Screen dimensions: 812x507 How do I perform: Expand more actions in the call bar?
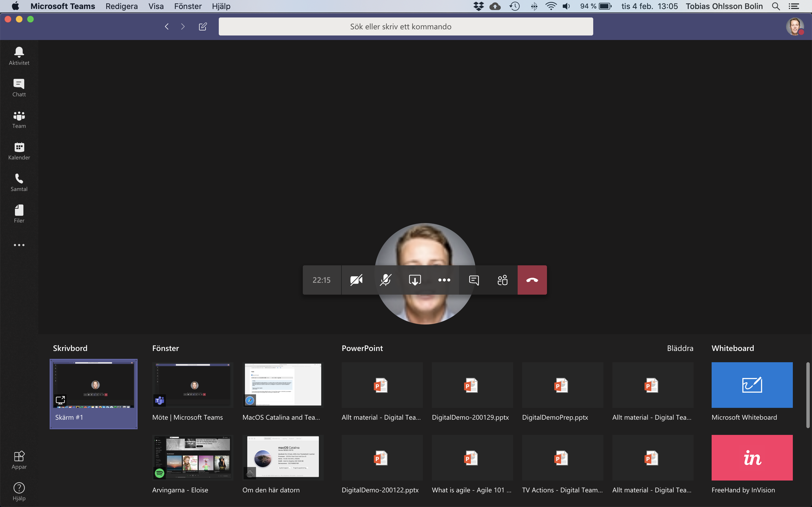pyautogui.click(x=444, y=280)
